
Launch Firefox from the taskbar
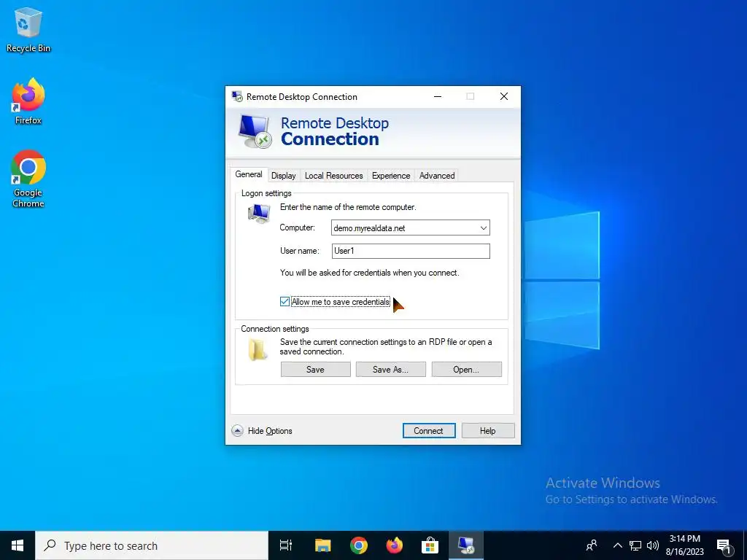pyautogui.click(x=394, y=545)
